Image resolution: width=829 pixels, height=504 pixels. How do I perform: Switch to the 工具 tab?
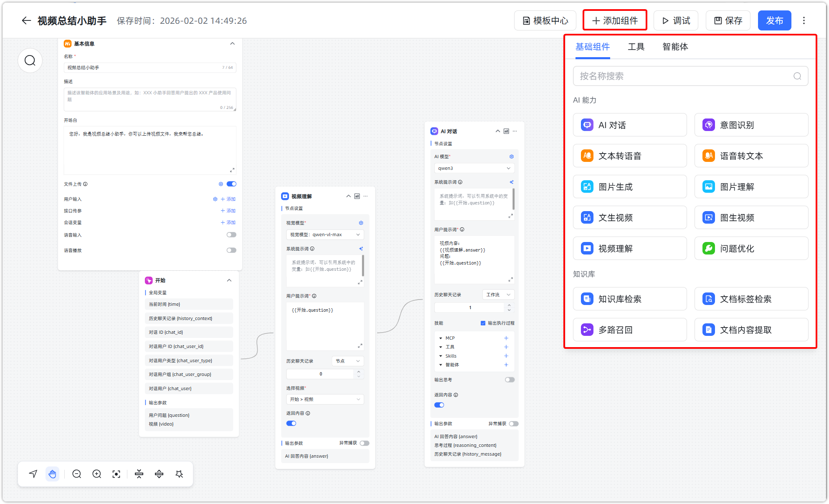[x=636, y=47]
